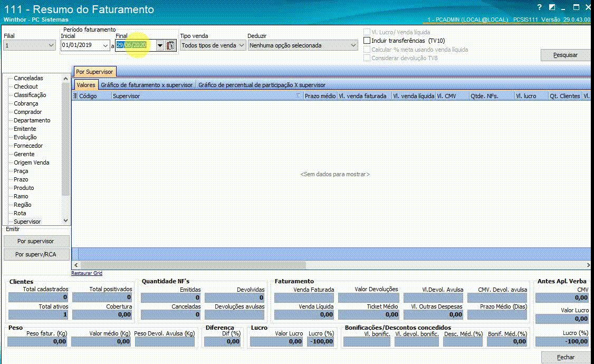Sort by Qtde. NFs. column header

491,96
